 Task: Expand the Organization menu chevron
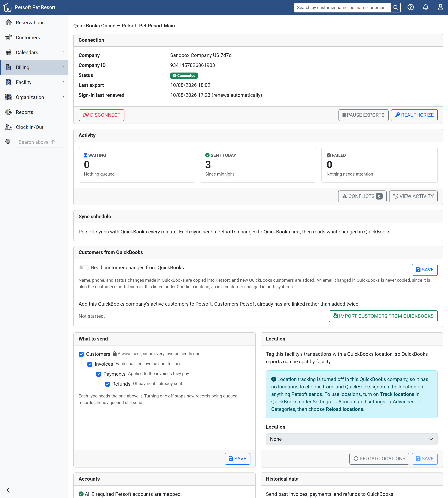63,97
